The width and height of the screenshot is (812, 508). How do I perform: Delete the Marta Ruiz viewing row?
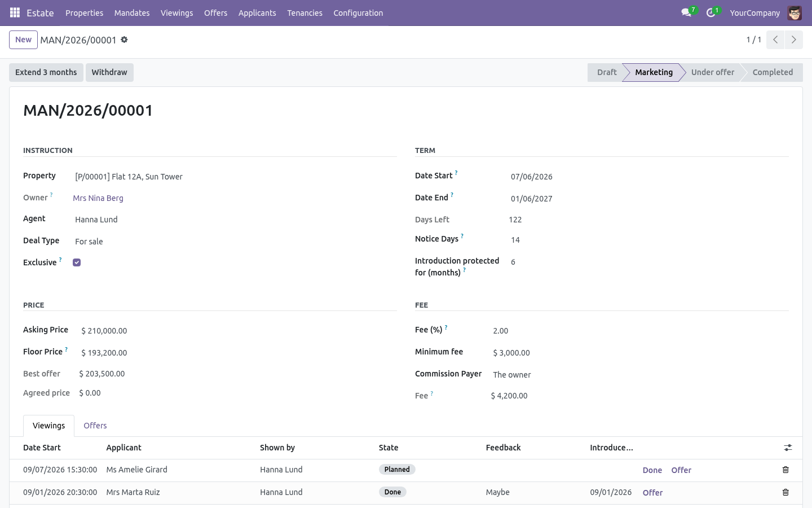[x=785, y=492]
